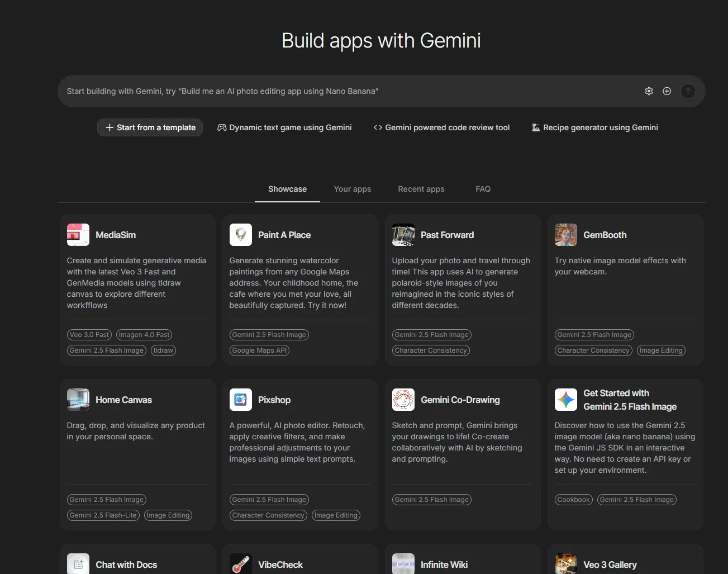Viewport: 728px width, 574px height.
Task: Click Gemini 2.5 Flash Image tag on Past Forward
Action: (x=432, y=335)
